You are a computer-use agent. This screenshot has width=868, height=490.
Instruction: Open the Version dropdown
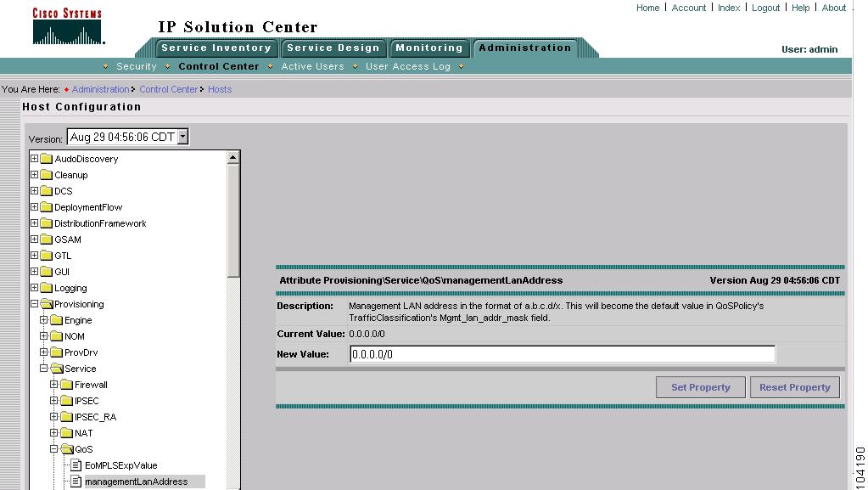pos(182,137)
